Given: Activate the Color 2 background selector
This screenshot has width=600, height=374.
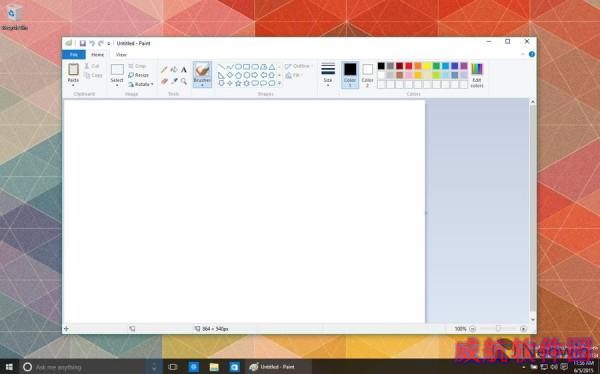Looking at the screenshot, I should pos(367,75).
